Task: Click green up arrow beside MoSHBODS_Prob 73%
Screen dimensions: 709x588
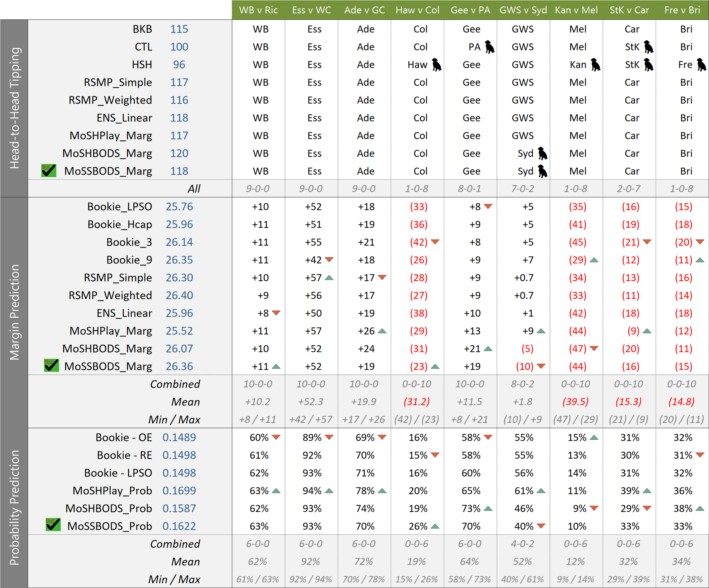Action: click(488, 508)
